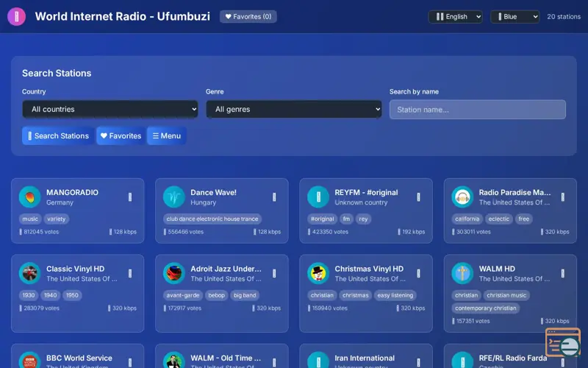588x368 pixels.
Task: Open the Menu button
Action: coord(167,136)
